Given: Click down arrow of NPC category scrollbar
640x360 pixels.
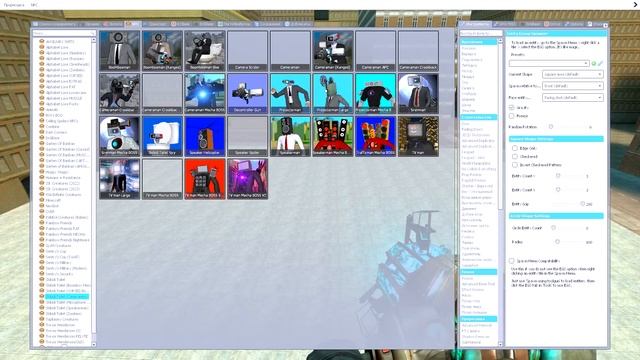Looking at the screenshot, I should pos(94,344).
